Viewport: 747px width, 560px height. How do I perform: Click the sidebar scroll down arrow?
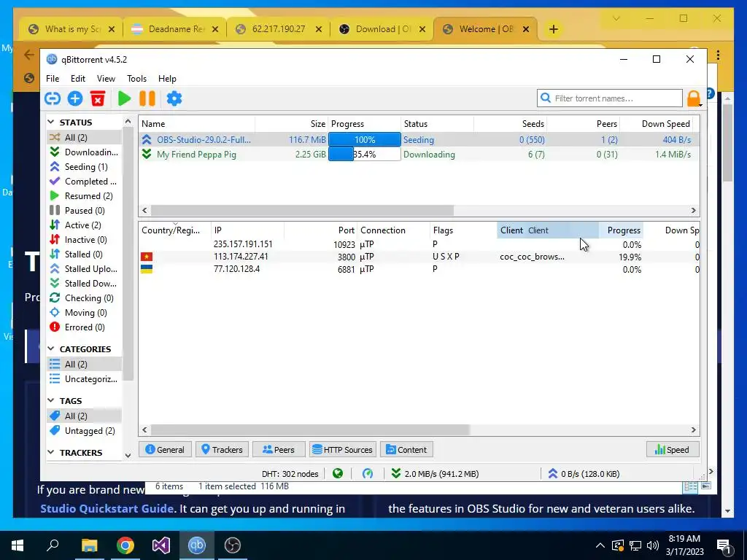coord(128,455)
